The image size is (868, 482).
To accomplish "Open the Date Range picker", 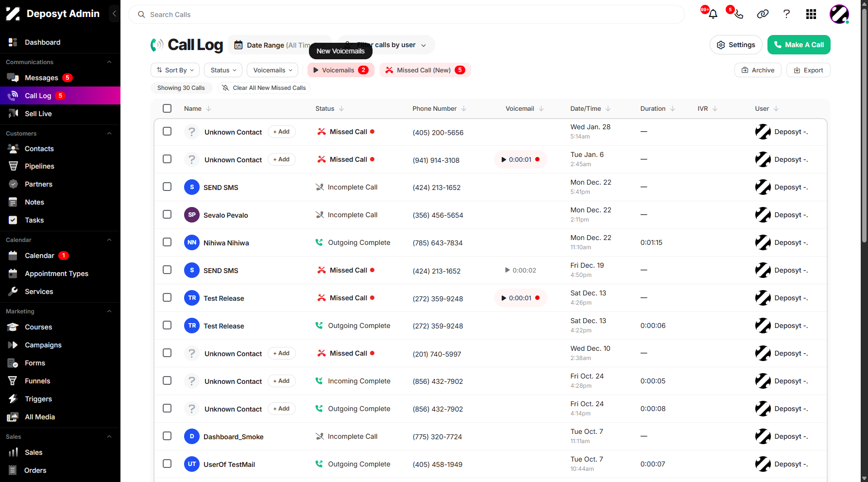I will click(279, 45).
